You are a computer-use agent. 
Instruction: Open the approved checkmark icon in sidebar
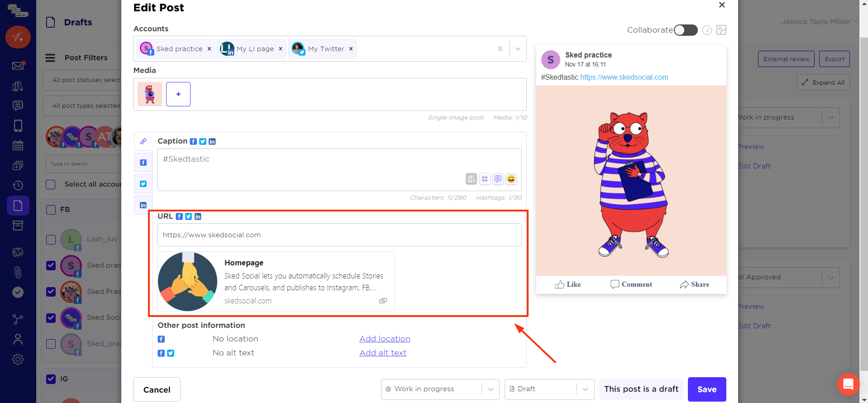pyautogui.click(x=18, y=292)
